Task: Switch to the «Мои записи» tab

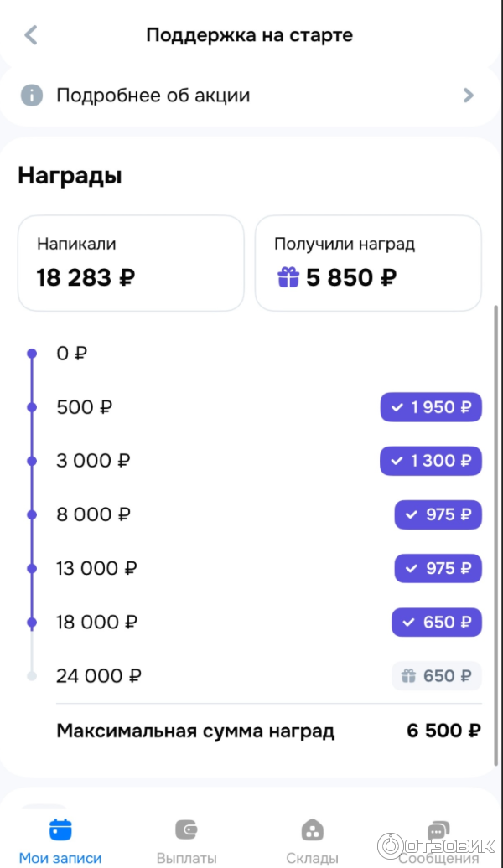Action: [x=60, y=857]
